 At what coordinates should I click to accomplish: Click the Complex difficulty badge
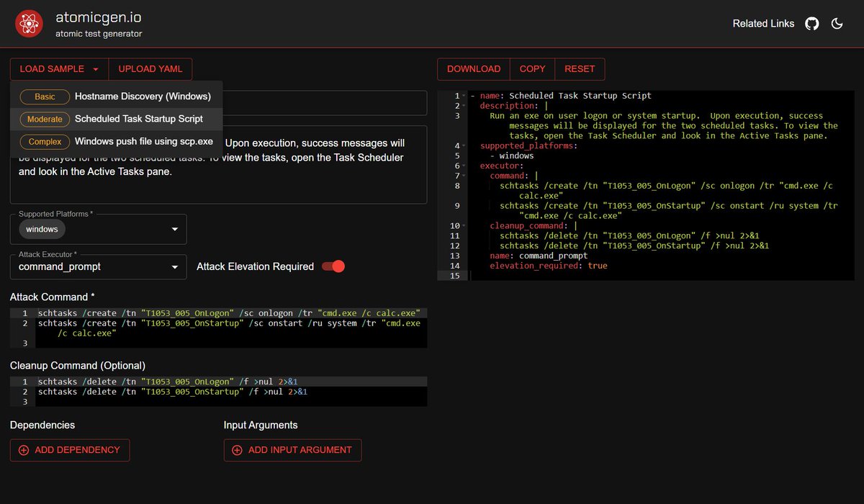tap(45, 142)
